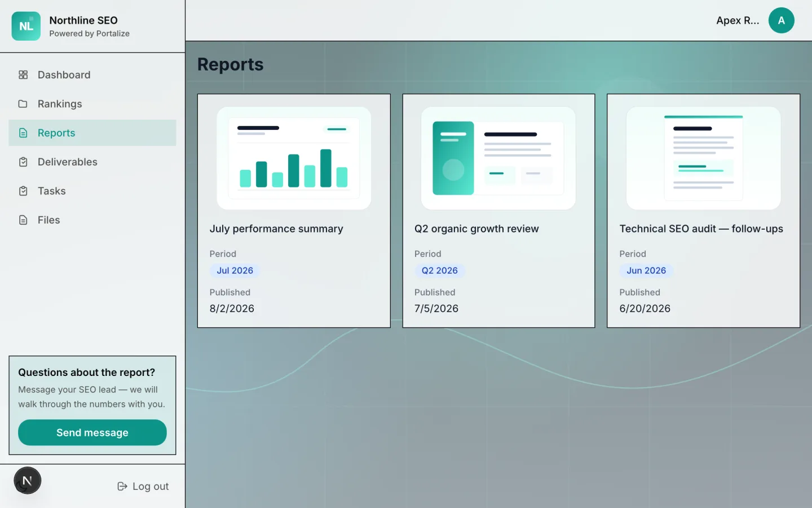Click the round N badge icon

27,481
